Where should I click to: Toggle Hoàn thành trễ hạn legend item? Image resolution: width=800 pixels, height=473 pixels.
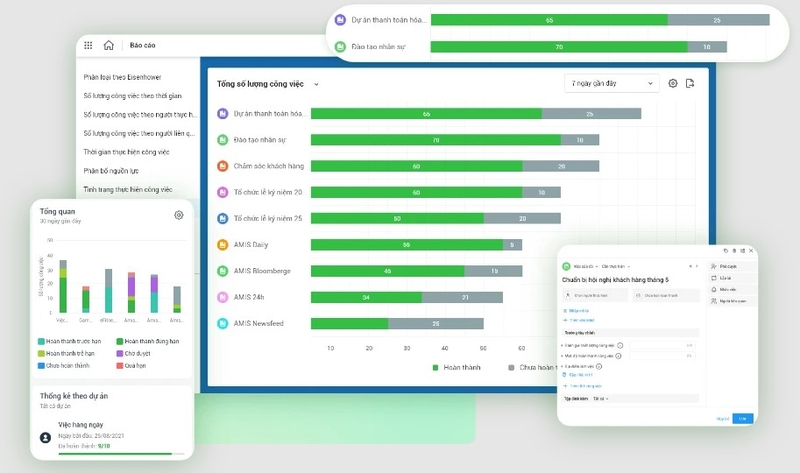tap(66, 354)
